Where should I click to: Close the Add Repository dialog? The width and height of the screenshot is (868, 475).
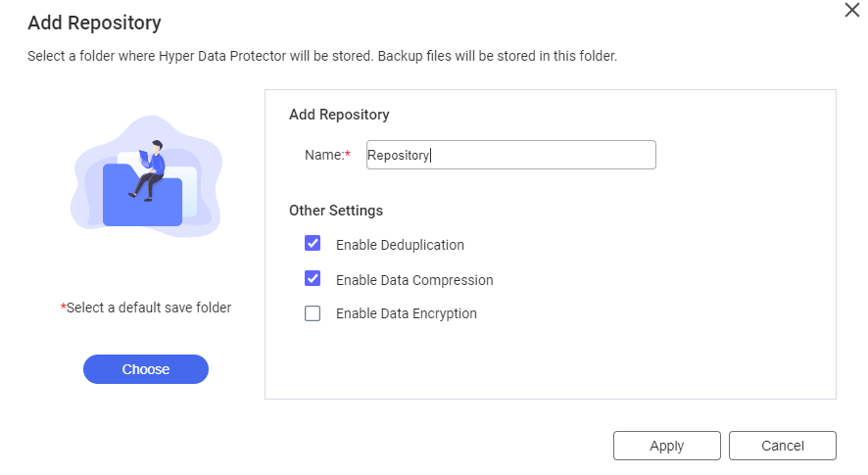[852, 10]
